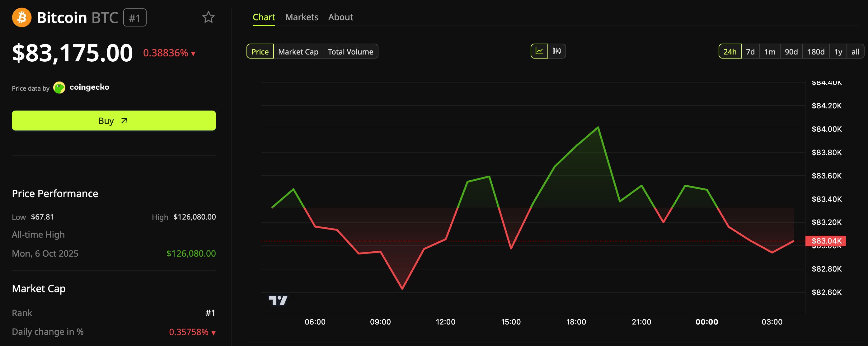This screenshot has height=346, width=868.
Task: Click the 00:00 time axis label
Action: coord(706,322)
